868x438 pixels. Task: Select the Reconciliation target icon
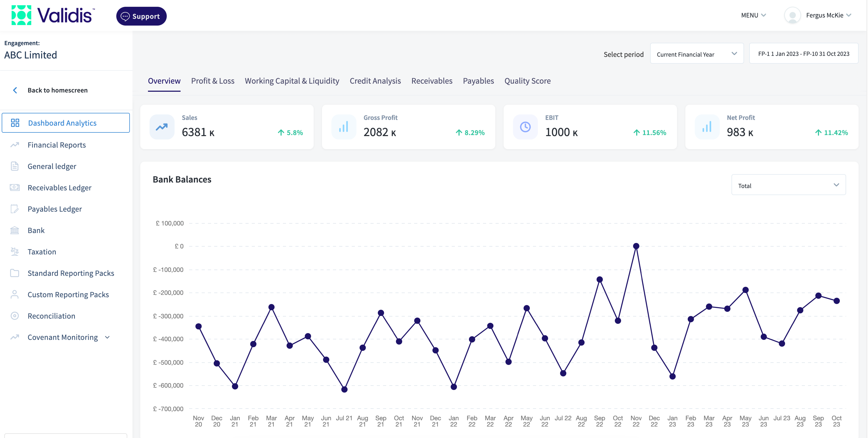point(15,316)
